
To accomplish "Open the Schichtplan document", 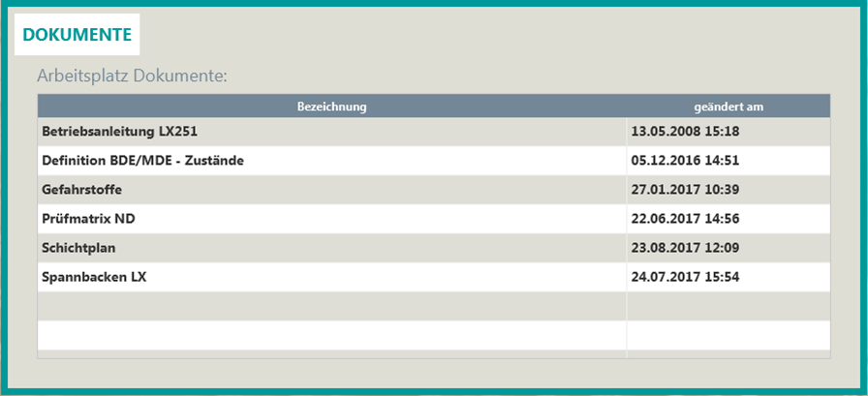I will (x=78, y=248).
